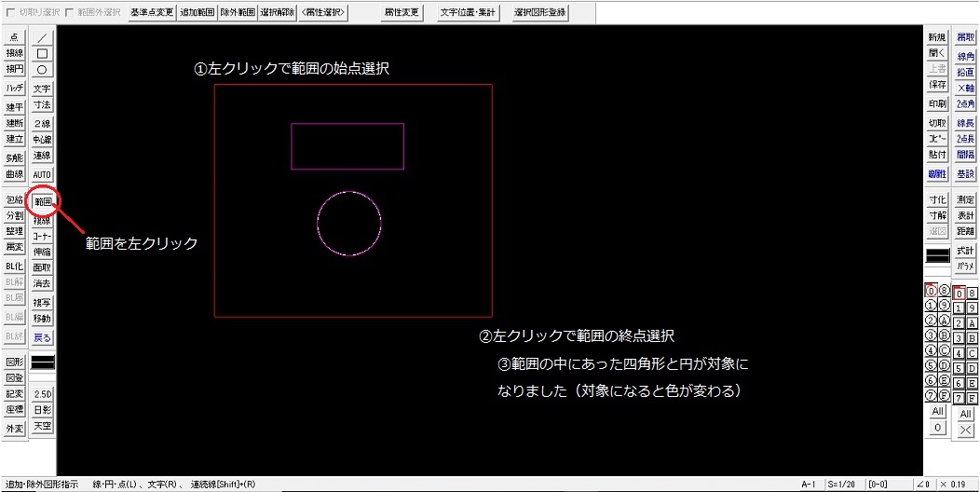Click the 追加範囲 button
This screenshot has height=492, width=980.
click(x=197, y=13)
